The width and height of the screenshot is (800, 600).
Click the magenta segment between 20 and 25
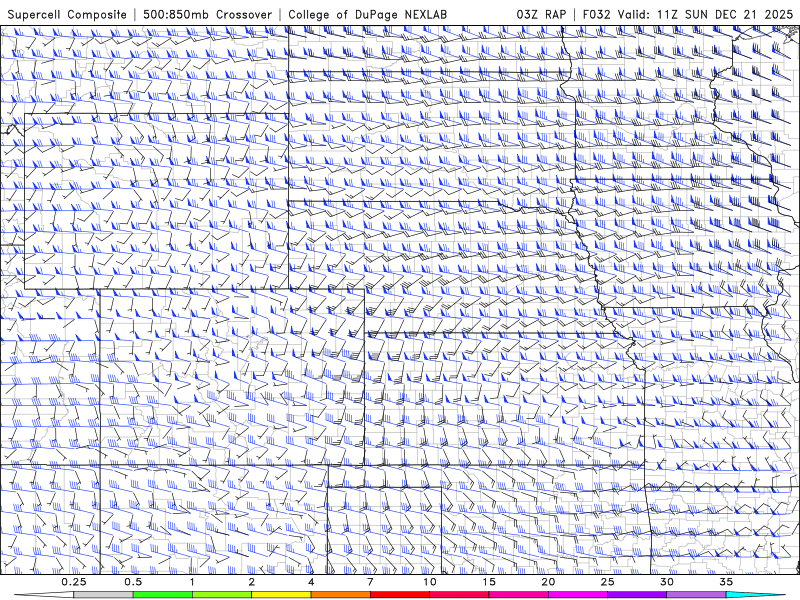(578, 595)
